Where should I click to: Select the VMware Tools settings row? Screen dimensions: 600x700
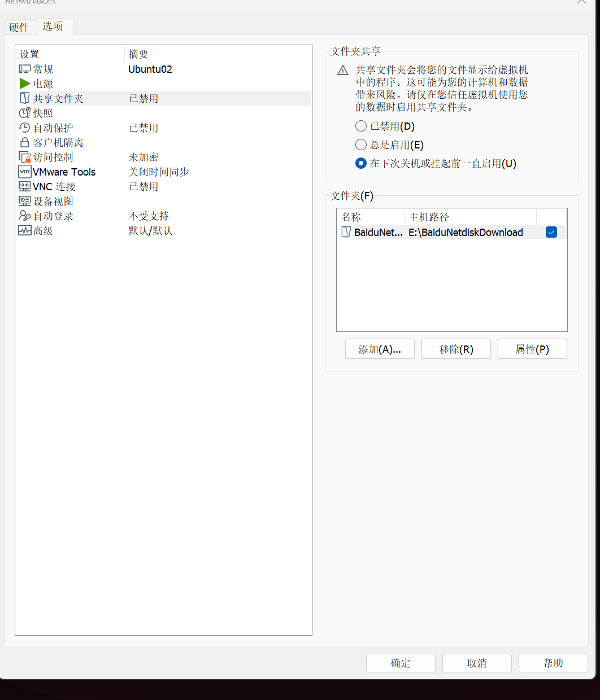point(164,172)
